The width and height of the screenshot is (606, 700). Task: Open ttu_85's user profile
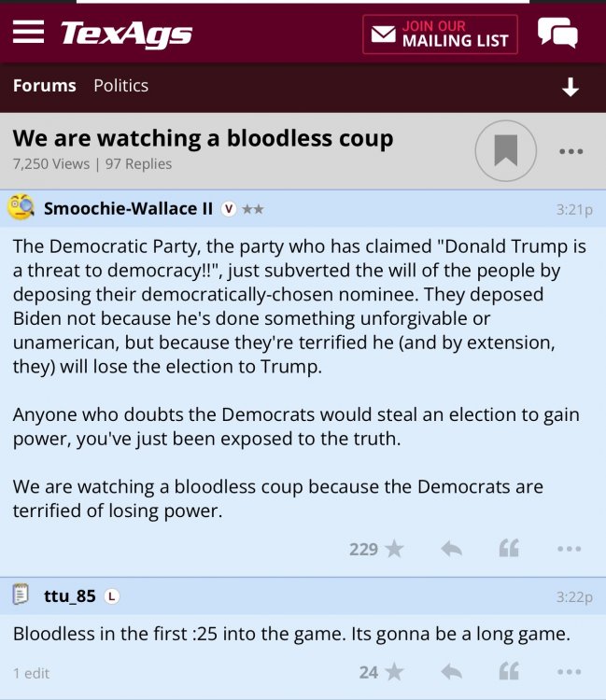[69, 595]
